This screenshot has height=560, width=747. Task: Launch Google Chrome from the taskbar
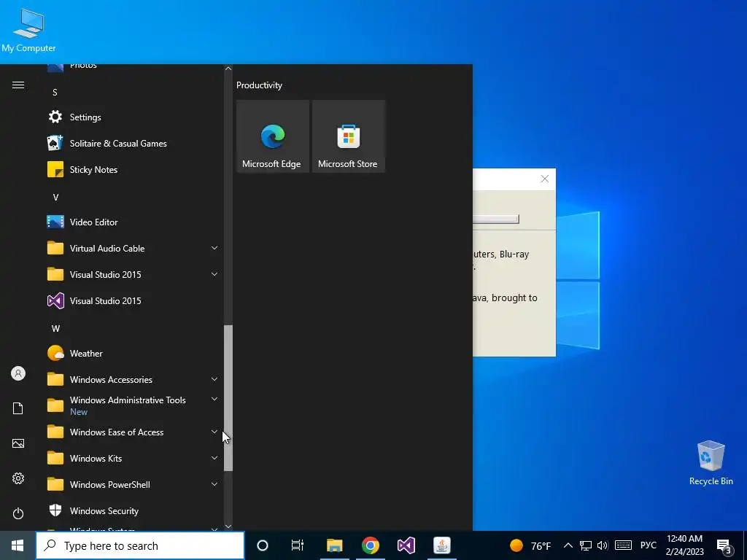370,545
